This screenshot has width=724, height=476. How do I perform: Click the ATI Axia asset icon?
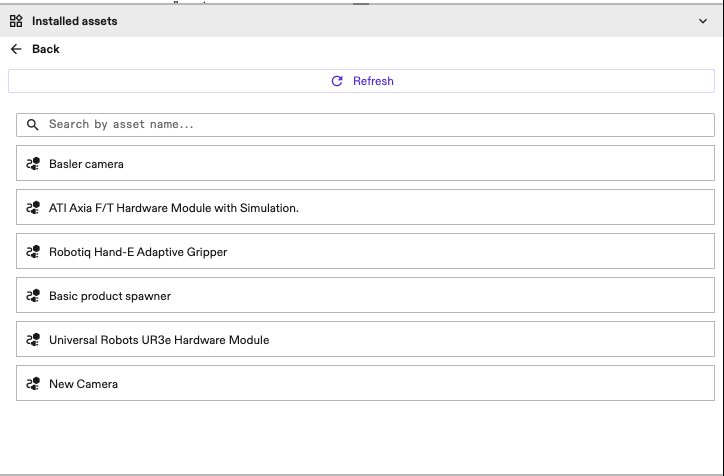click(33, 208)
